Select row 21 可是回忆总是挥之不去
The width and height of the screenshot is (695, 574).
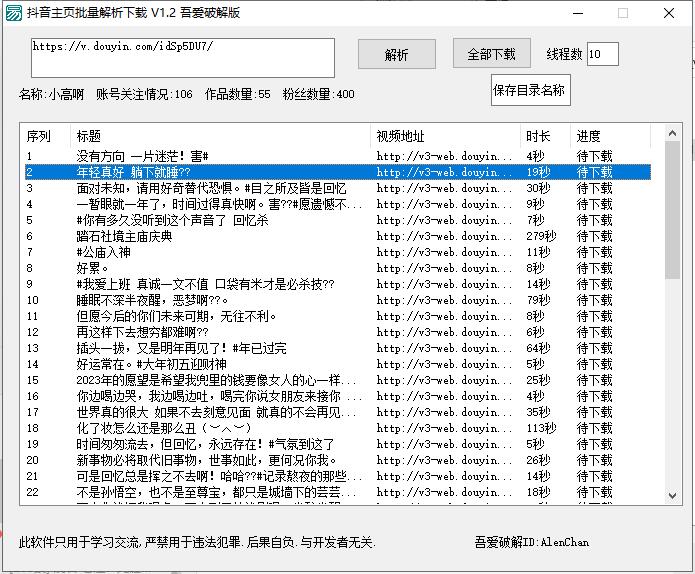[x=338, y=476]
